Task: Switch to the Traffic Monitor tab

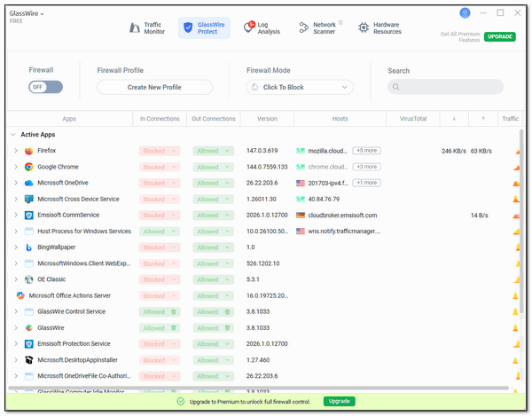Action: click(x=147, y=27)
